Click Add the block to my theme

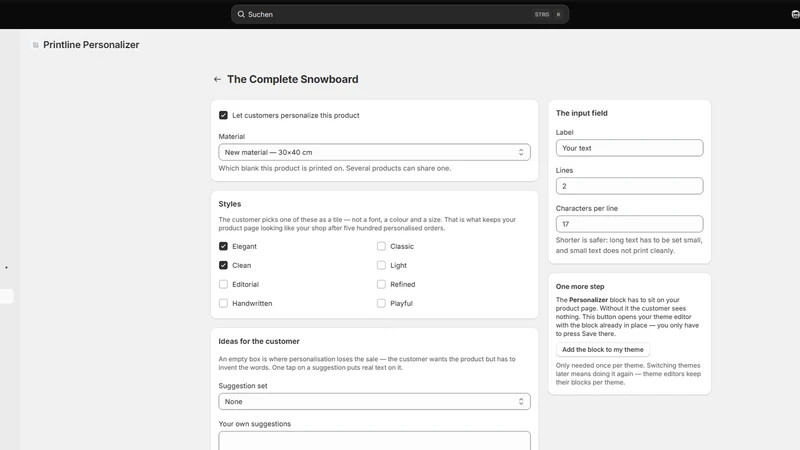603,349
